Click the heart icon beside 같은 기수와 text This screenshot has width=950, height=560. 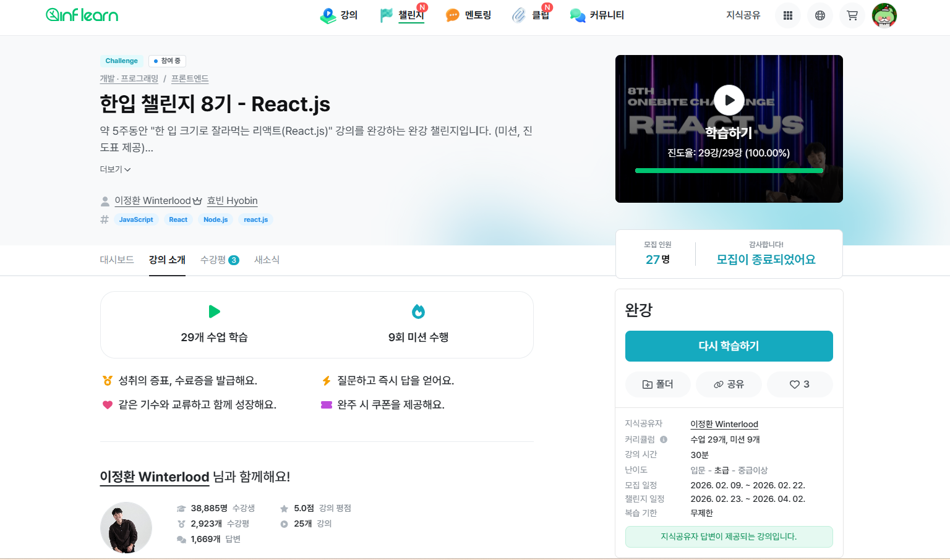[x=108, y=405]
